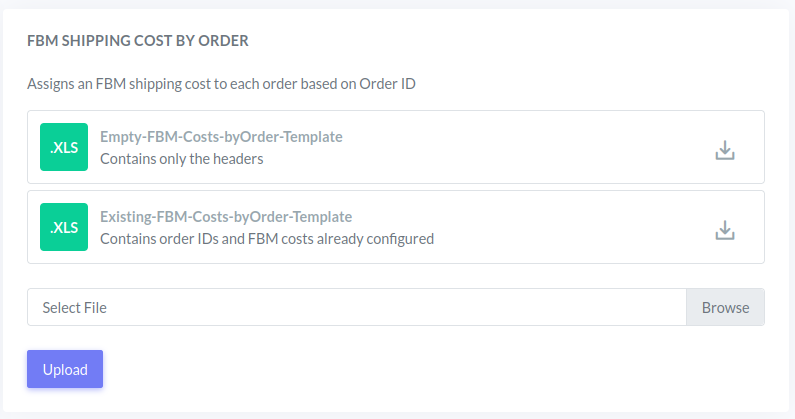Click the FBM SHIPPING COST BY ORDER heading
This screenshot has height=419, width=795.
coord(138,41)
